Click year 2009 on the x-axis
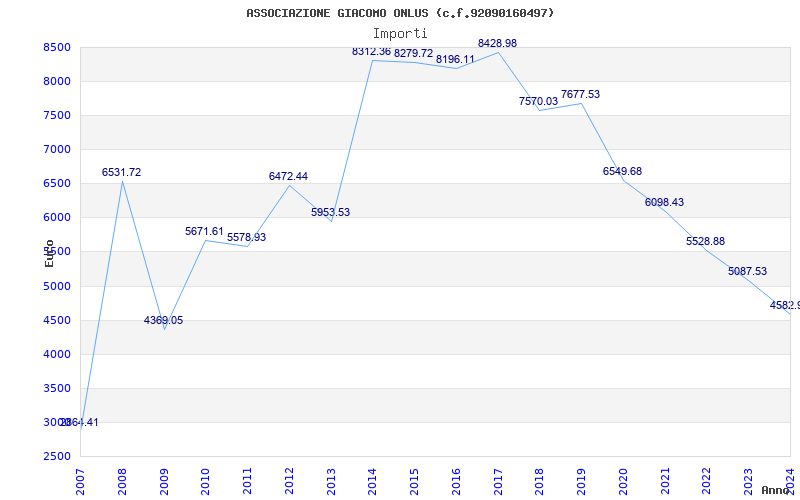 [x=164, y=482]
